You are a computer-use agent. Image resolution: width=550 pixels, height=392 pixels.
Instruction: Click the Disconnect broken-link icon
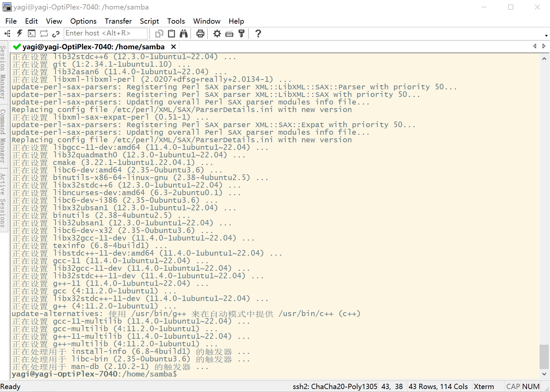[x=56, y=34]
